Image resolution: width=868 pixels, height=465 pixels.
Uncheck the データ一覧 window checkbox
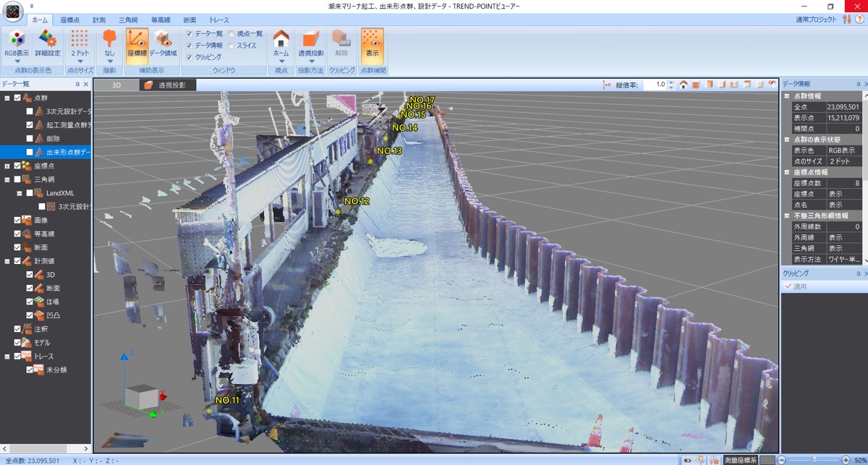click(x=190, y=34)
